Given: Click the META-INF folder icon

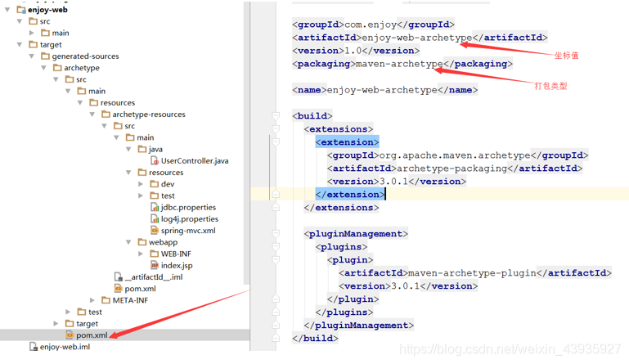Looking at the screenshot, I should click(x=106, y=300).
